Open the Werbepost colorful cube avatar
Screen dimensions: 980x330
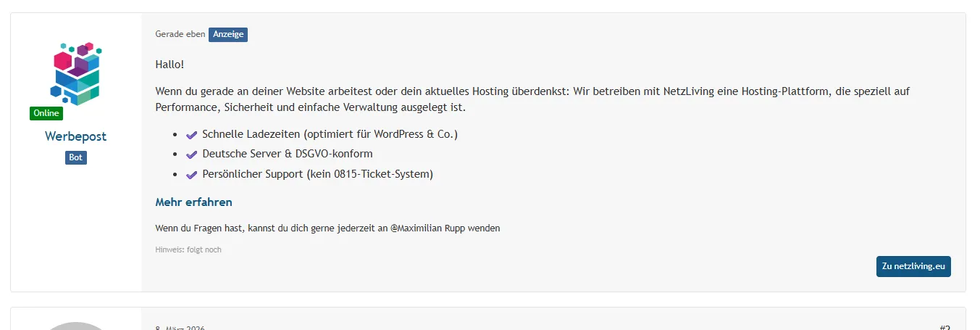[x=76, y=74]
